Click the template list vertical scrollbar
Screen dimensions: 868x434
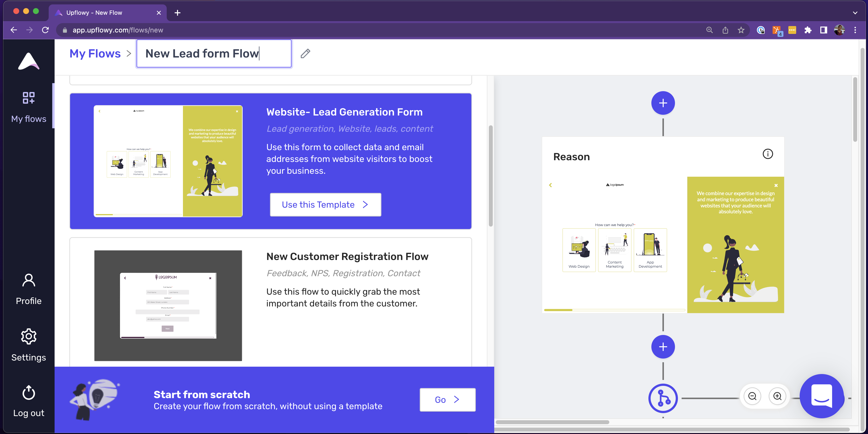(491, 176)
